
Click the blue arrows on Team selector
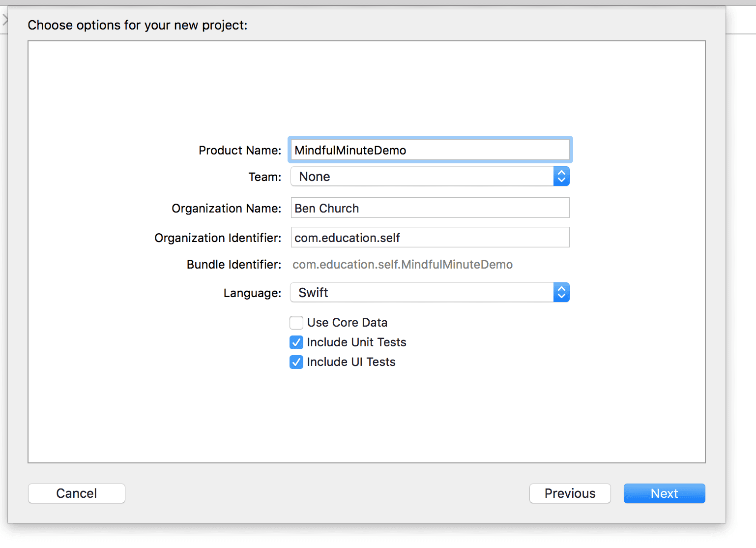[561, 177]
